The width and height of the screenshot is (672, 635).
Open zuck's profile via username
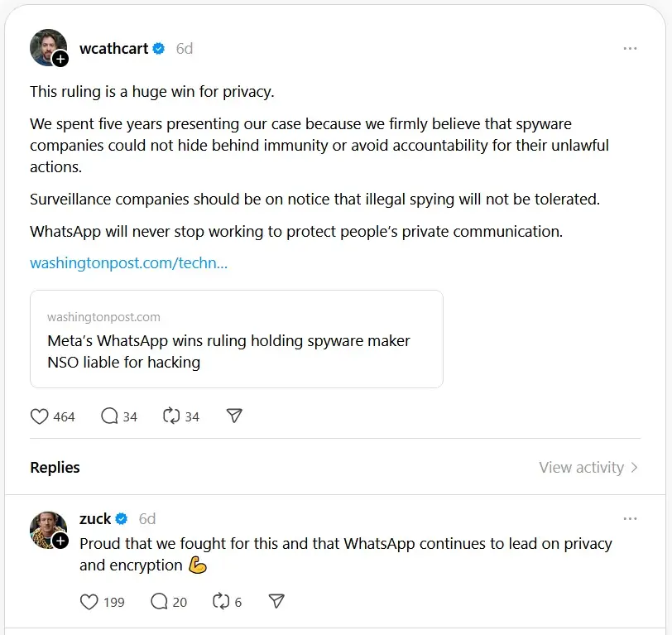(95, 519)
